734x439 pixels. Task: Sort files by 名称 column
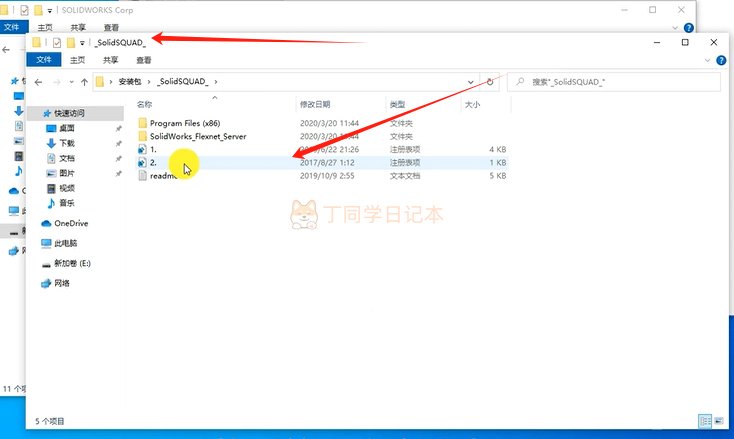point(144,104)
